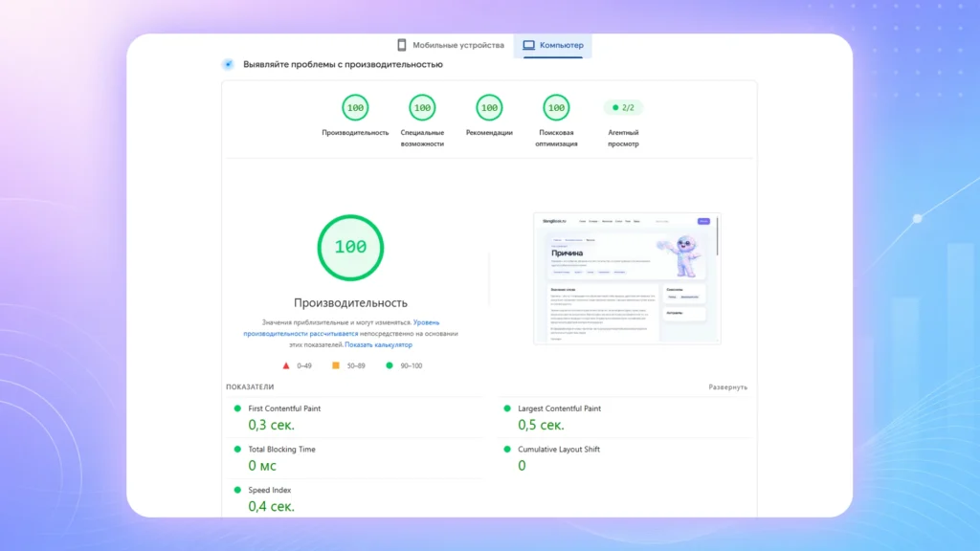Click the 0,3 сек. value

tap(271, 425)
